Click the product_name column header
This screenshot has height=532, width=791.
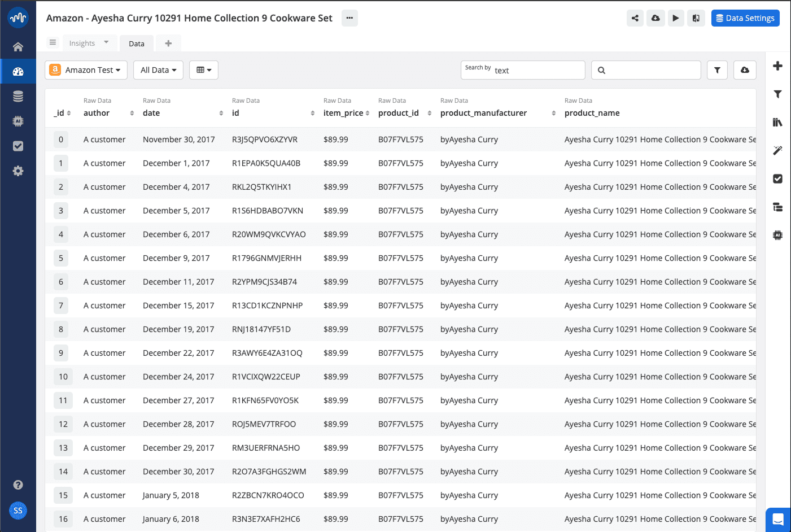pos(592,113)
